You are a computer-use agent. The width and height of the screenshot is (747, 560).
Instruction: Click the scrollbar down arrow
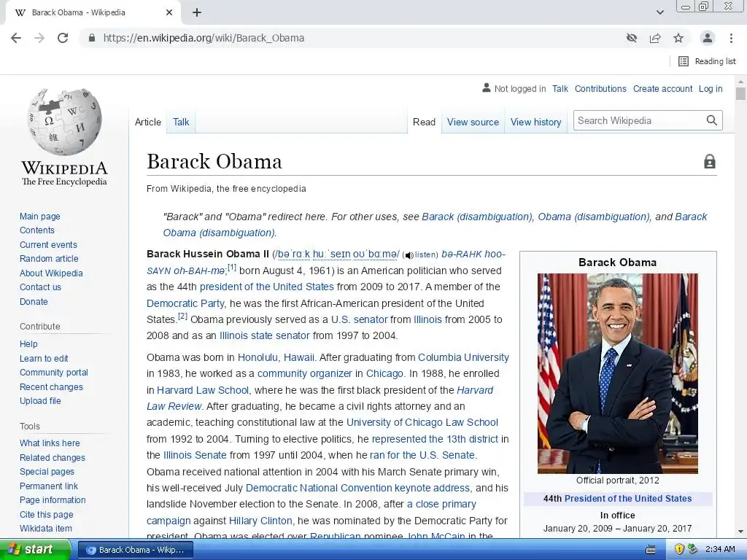point(740,532)
